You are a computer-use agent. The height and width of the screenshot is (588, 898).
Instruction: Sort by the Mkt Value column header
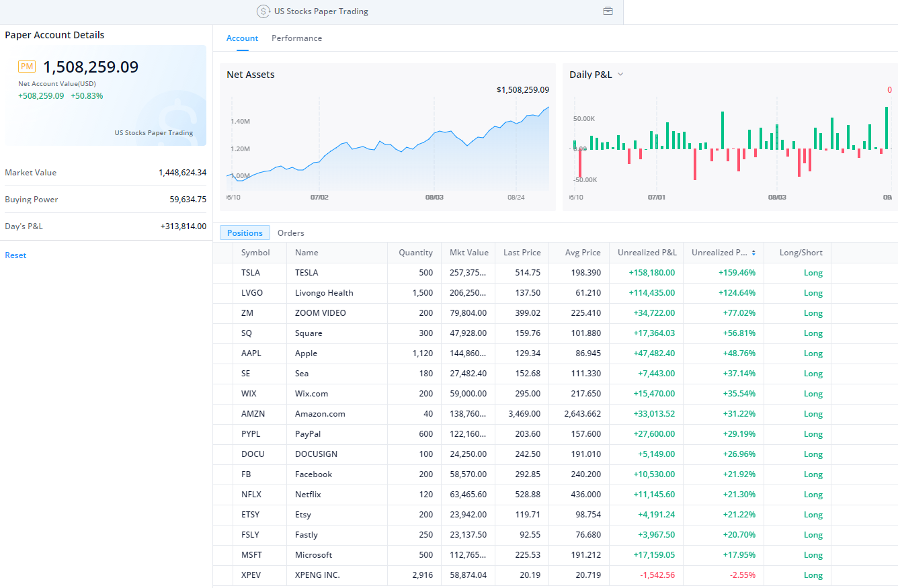pyautogui.click(x=468, y=253)
